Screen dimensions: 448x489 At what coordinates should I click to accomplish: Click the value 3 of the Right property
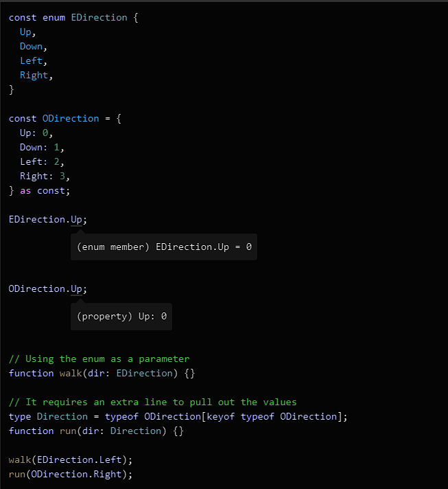62,176
